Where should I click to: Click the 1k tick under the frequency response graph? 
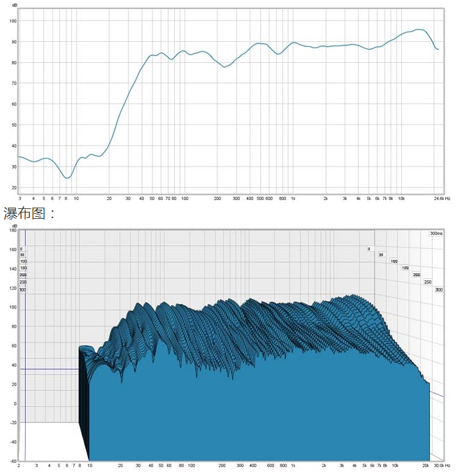[293, 199]
